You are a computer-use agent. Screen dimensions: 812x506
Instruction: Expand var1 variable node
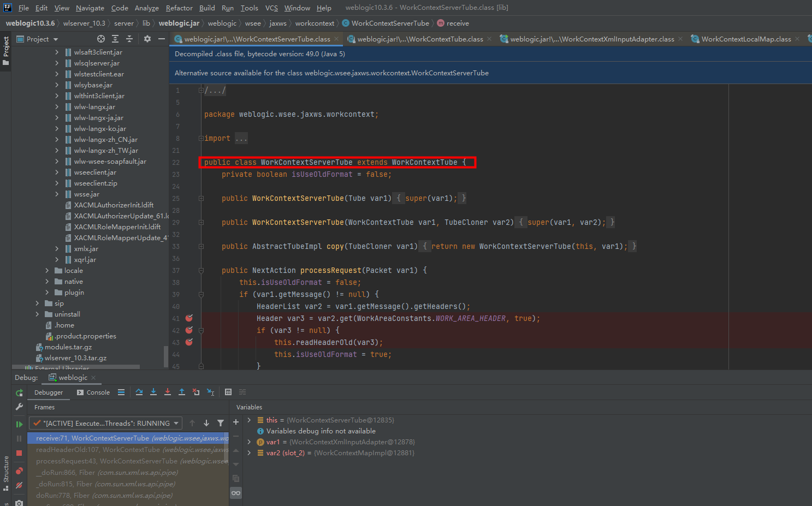click(x=249, y=442)
